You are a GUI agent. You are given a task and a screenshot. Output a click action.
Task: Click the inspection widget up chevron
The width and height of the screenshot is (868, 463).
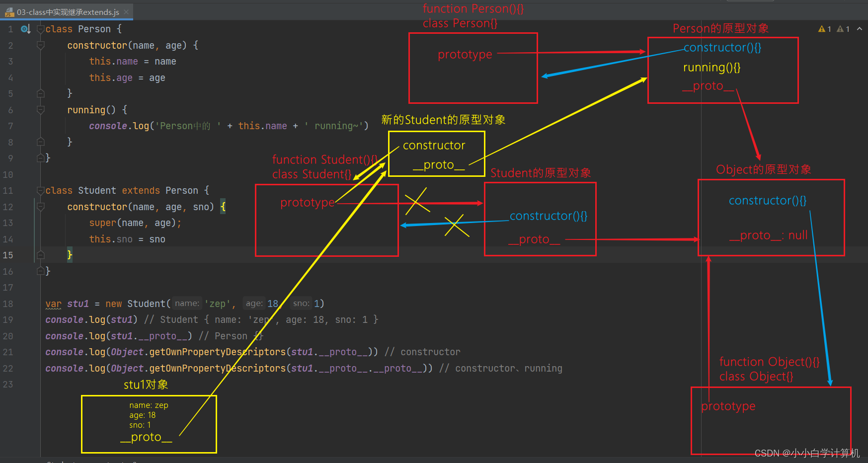point(860,29)
